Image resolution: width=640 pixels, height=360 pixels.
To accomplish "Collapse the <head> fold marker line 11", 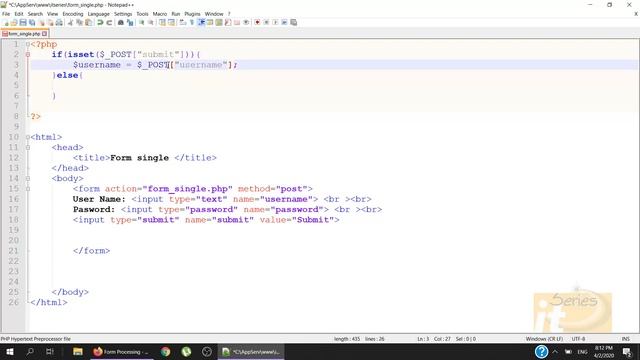I will 28,147.
